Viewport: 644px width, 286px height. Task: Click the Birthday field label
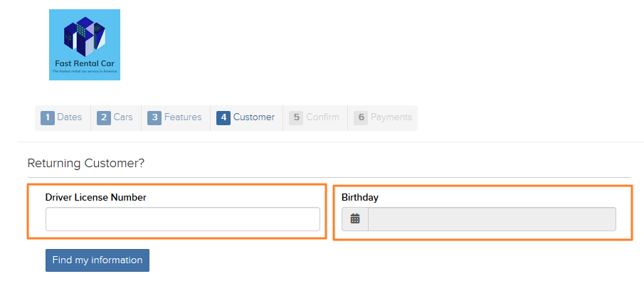pos(360,197)
